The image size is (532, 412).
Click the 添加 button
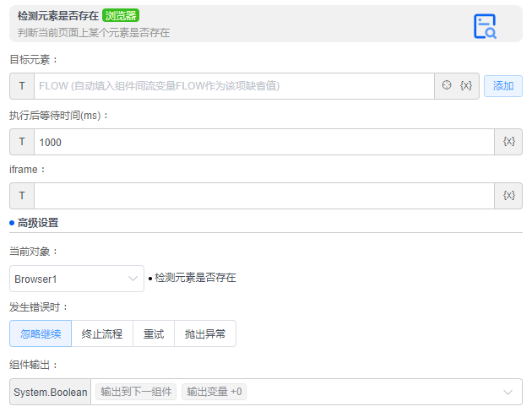point(503,86)
